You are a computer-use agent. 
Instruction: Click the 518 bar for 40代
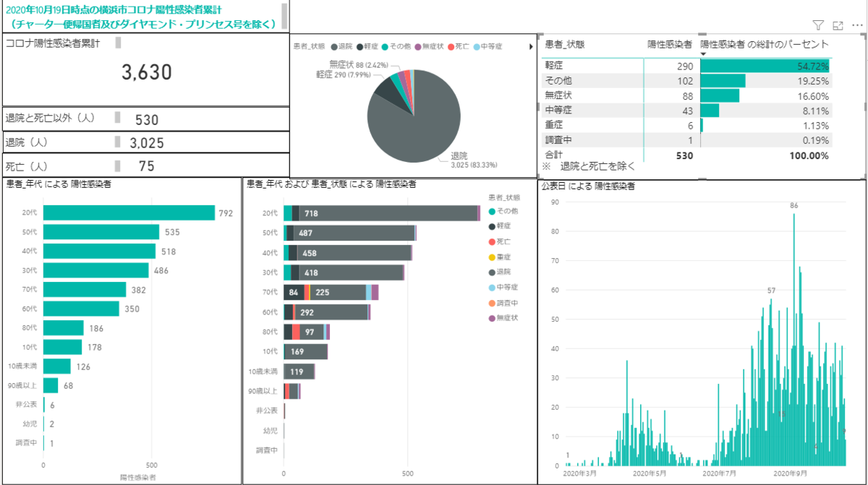click(99, 251)
